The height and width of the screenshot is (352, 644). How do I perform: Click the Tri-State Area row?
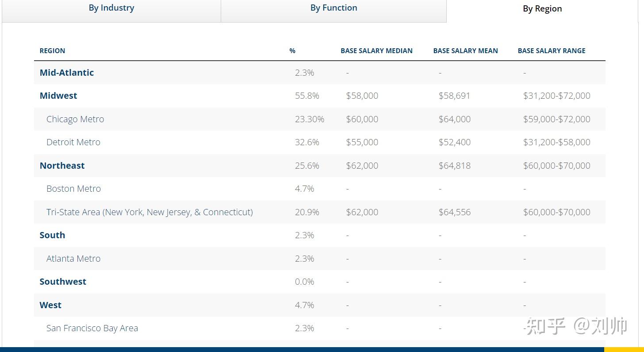pos(320,212)
